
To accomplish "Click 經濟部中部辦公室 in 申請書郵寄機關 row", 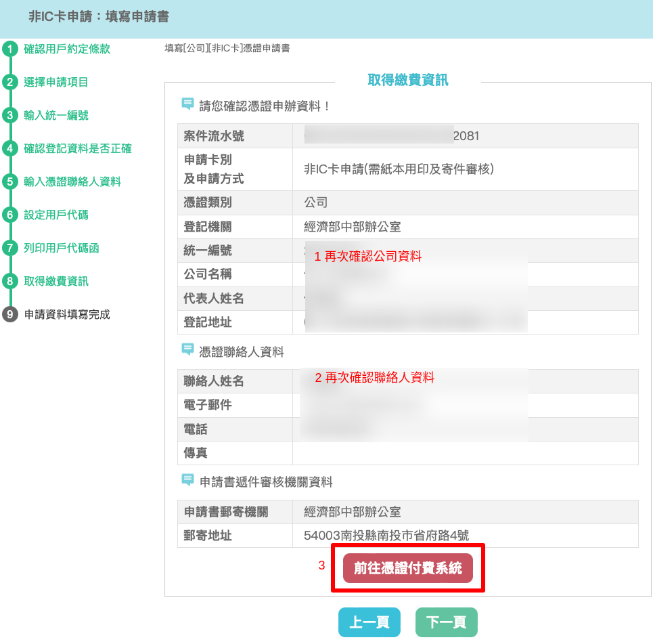I will [353, 512].
